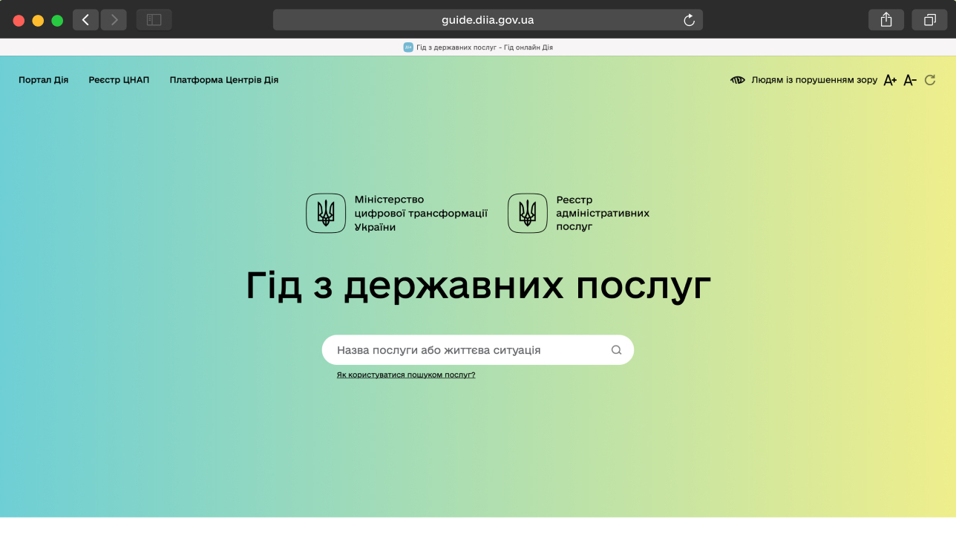Click the magnifier icon in the search field

616,350
